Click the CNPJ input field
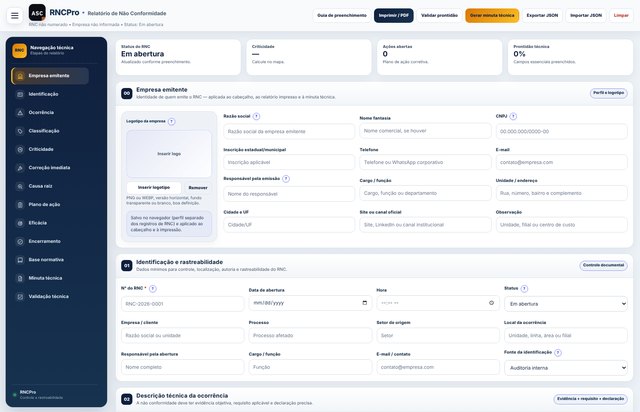Viewport: 640px width, 412px height. 562,131
